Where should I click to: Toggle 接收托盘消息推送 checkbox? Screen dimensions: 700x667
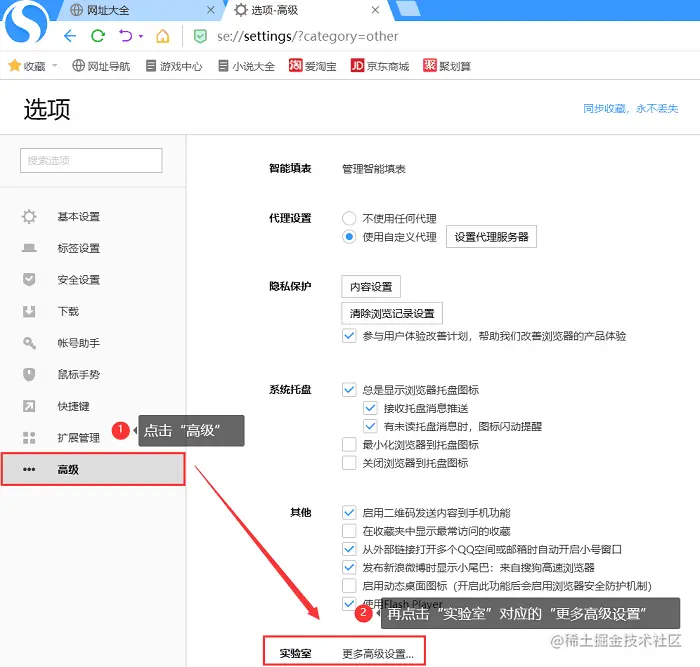click(x=370, y=408)
